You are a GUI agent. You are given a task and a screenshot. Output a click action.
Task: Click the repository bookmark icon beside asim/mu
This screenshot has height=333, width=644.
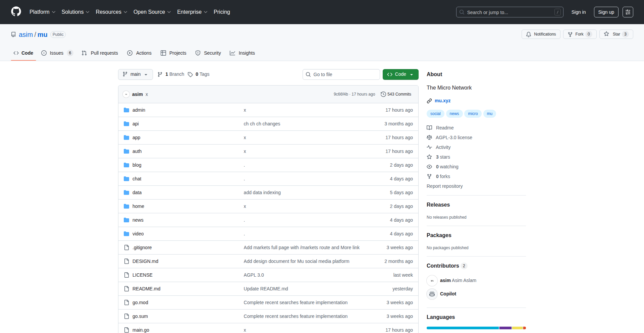coord(13,34)
